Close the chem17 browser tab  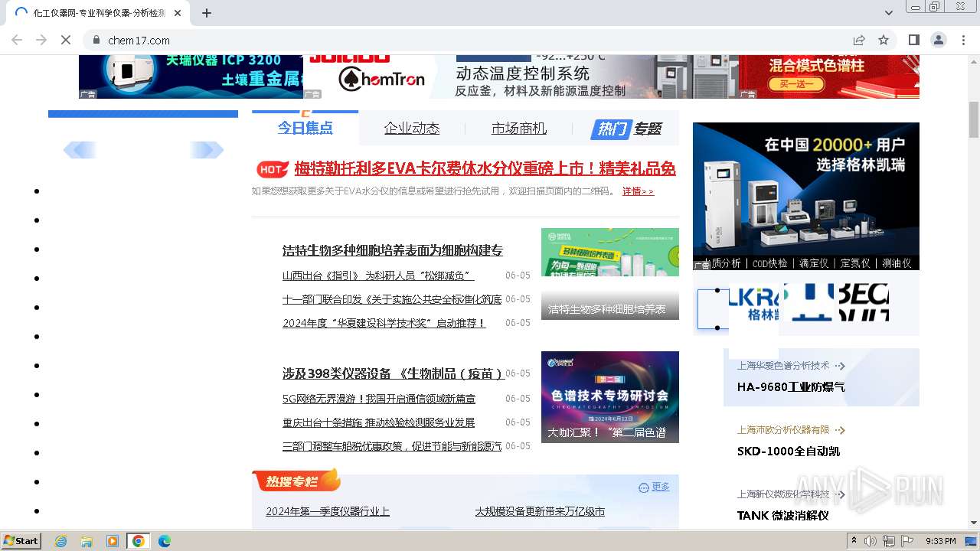(x=178, y=13)
